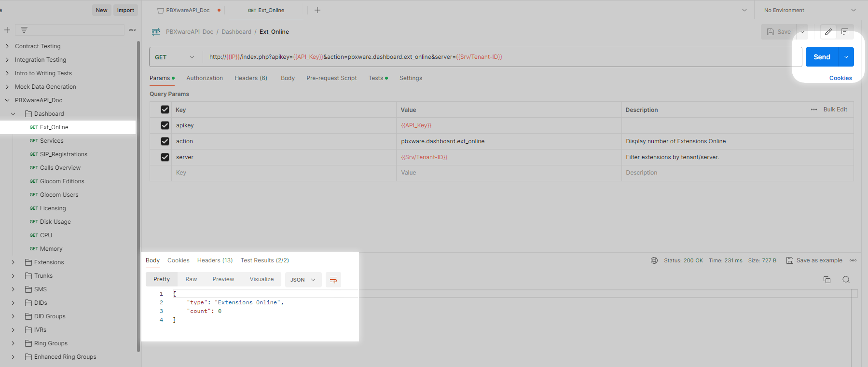Uncheck the server parameter checkbox
The height and width of the screenshot is (367, 868).
(x=165, y=157)
